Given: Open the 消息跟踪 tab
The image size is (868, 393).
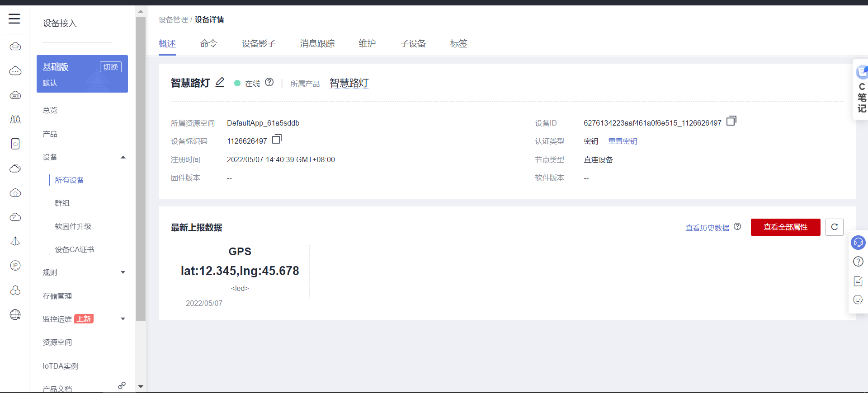Looking at the screenshot, I should 317,43.
